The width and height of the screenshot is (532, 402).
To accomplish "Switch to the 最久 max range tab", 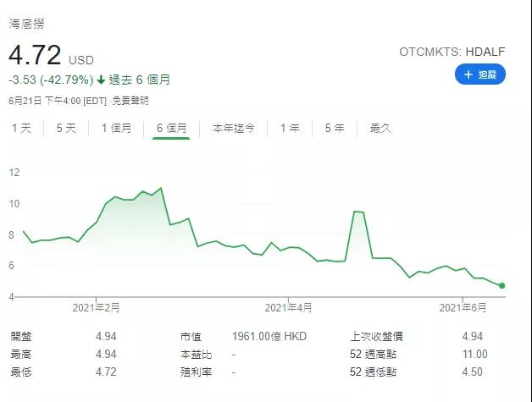I will [380, 128].
